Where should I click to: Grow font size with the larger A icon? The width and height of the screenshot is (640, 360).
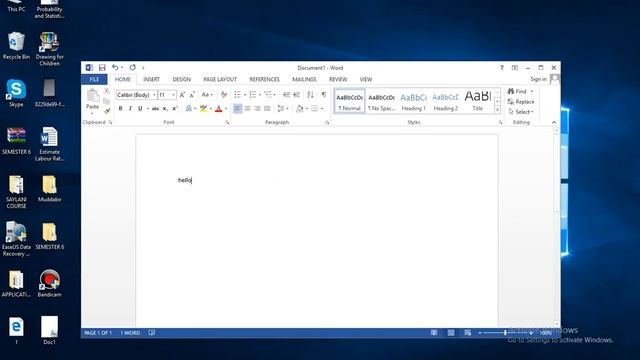tap(182, 95)
